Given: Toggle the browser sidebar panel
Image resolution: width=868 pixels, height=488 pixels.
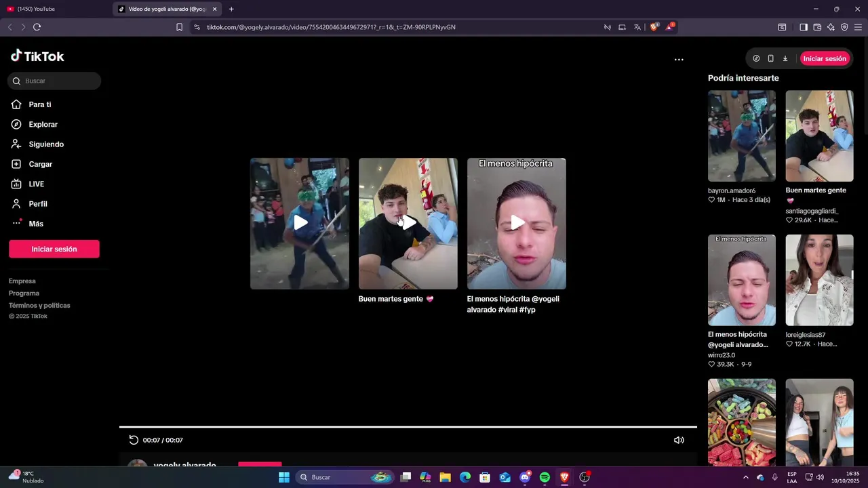Looking at the screenshot, I should (804, 27).
